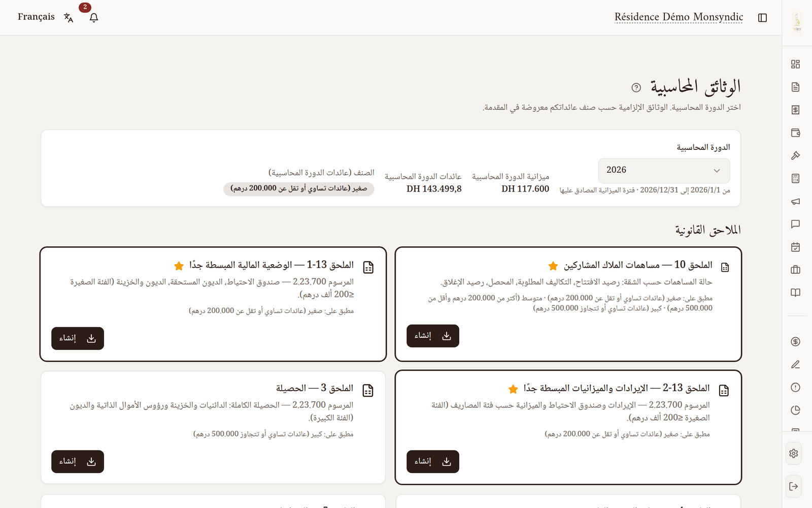Open the briefcase icon in sidebar

[795, 270]
